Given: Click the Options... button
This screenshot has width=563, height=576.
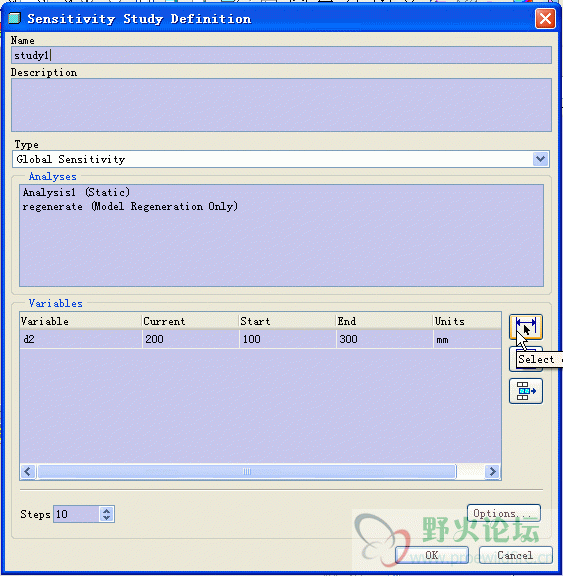Looking at the screenshot, I should (x=504, y=513).
